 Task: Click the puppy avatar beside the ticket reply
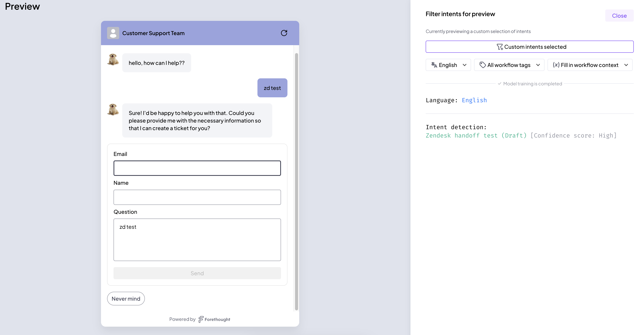pyautogui.click(x=113, y=110)
